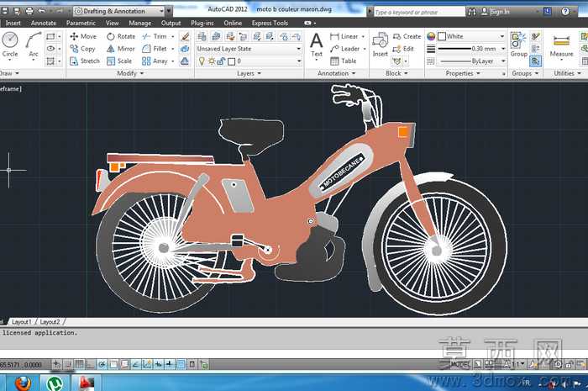Select the Array tool
Screen dimensions: 588x391
pyautogui.click(x=155, y=61)
